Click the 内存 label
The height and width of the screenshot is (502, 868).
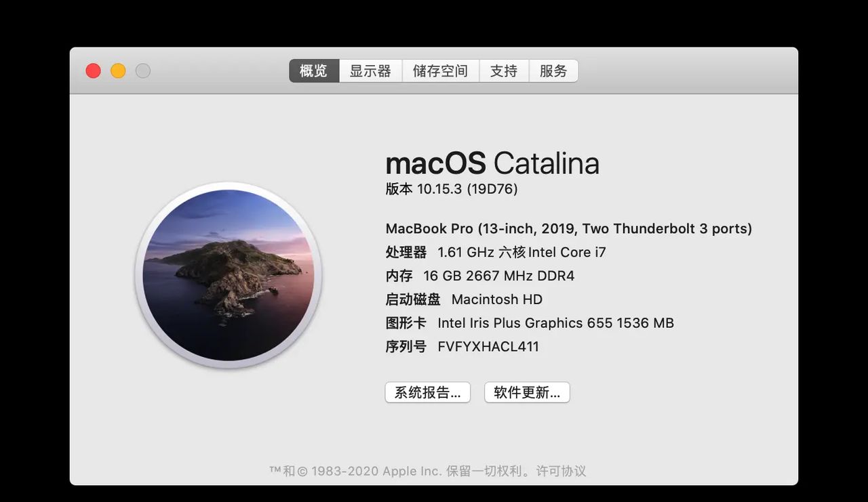(399, 276)
